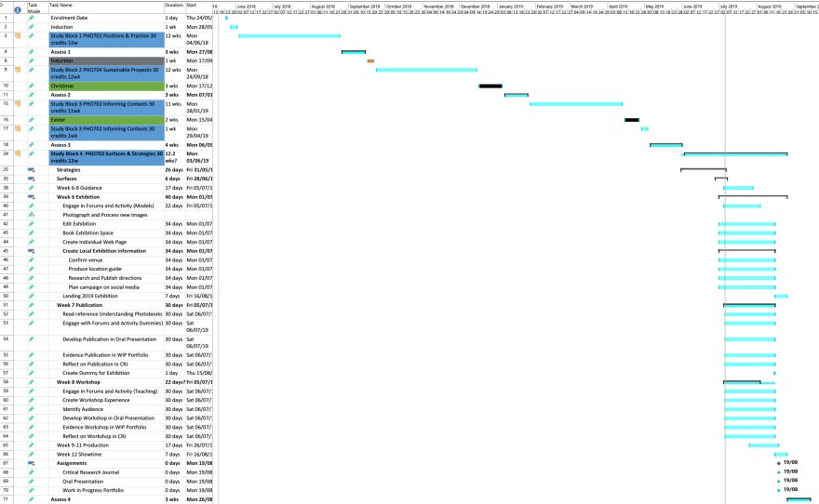Click the auto-schedule mode icon for Strategies

pyautogui.click(x=32, y=170)
